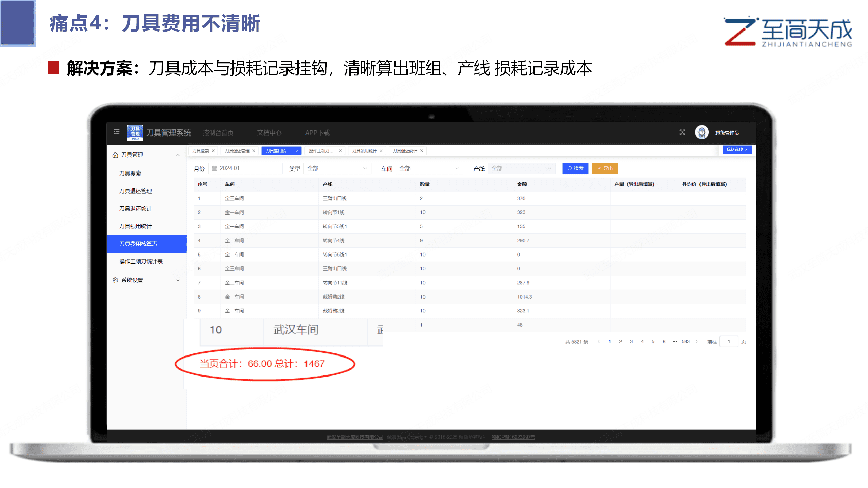
Task: Open the 标签选项 dropdown button
Action: click(737, 150)
